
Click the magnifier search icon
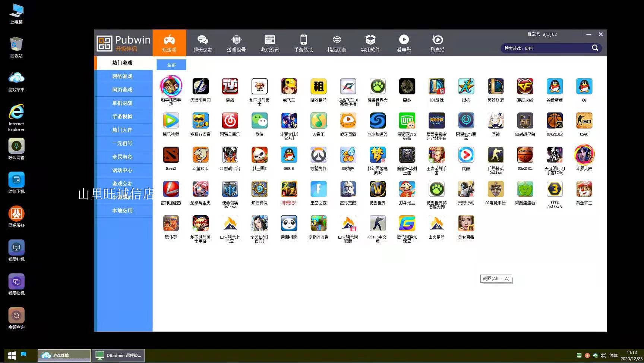595,48
